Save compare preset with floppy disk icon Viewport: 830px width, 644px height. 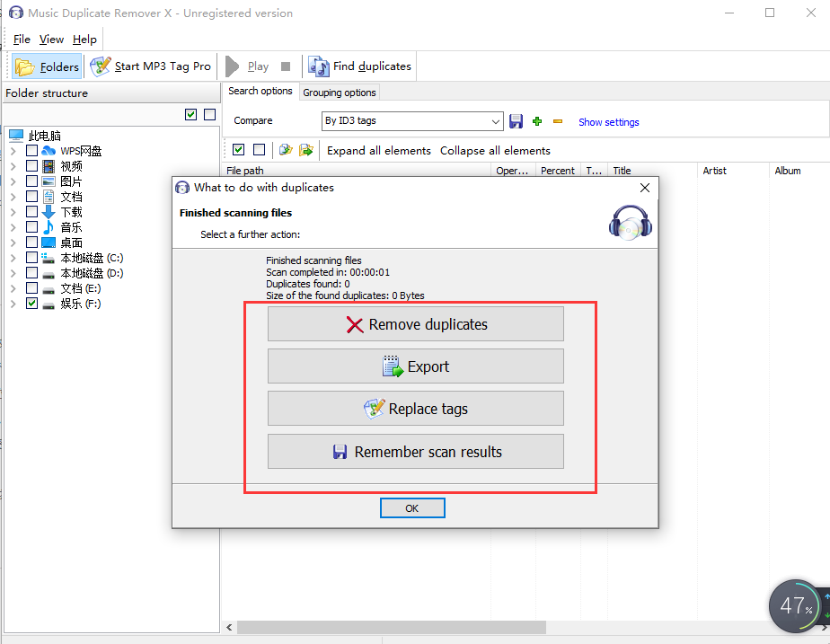click(x=517, y=121)
